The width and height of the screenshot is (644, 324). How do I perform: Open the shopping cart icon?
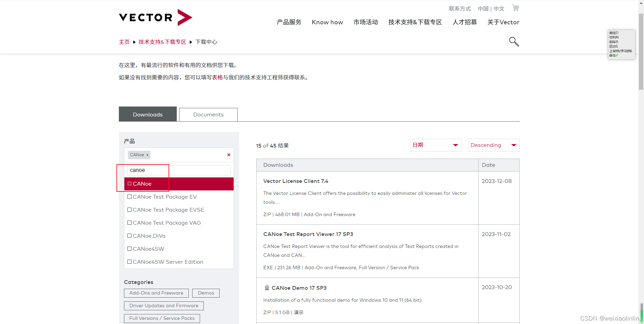coord(516,8)
